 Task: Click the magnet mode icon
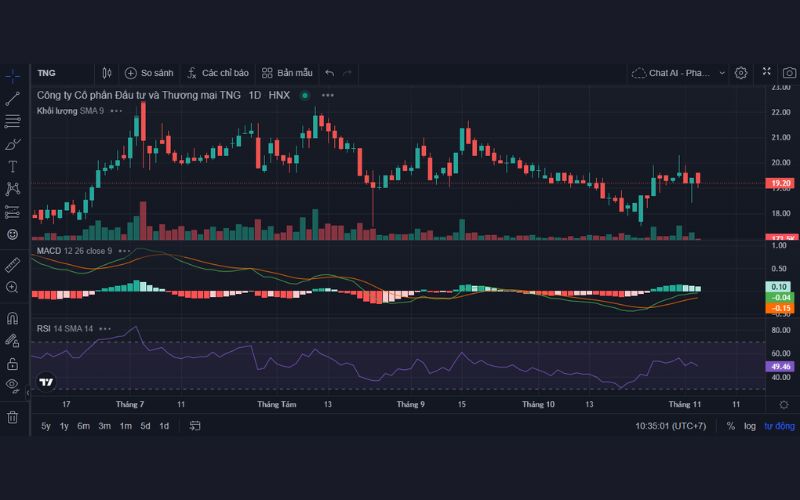click(12, 318)
